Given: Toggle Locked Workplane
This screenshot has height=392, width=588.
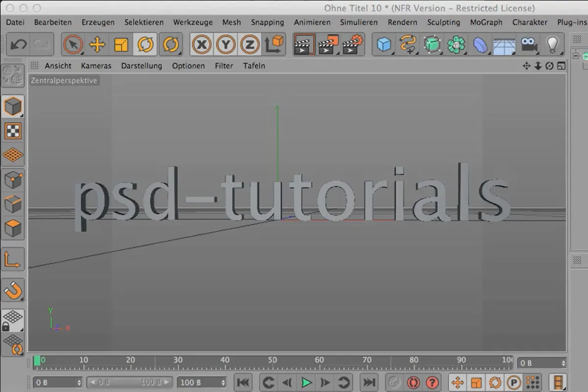Looking at the screenshot, I should click(x=12, y=321).
